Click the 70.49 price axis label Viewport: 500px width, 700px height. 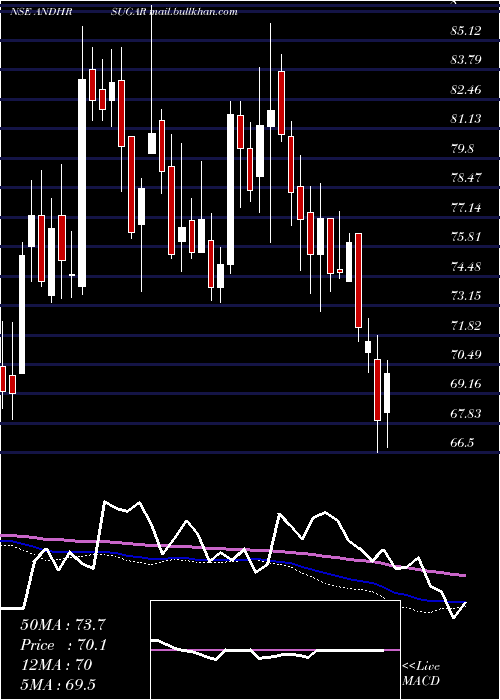(x=467, y=355)
